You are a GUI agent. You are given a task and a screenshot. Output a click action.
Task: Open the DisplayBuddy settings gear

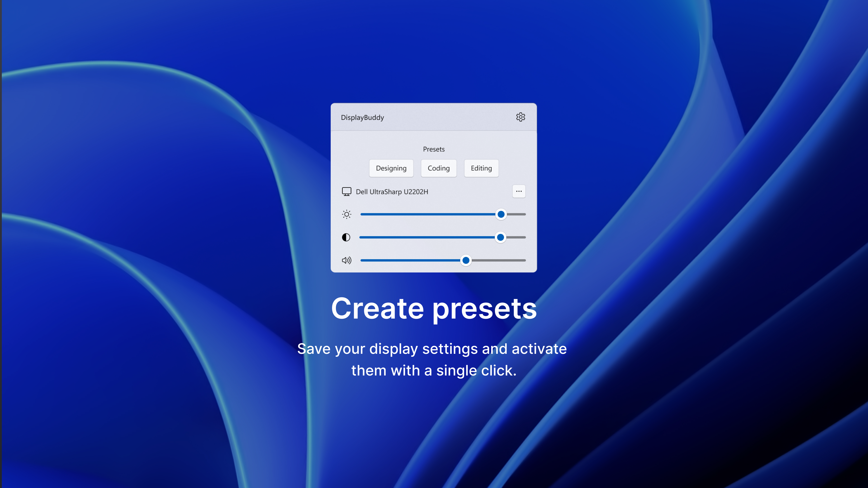click(x=521, y=117)
